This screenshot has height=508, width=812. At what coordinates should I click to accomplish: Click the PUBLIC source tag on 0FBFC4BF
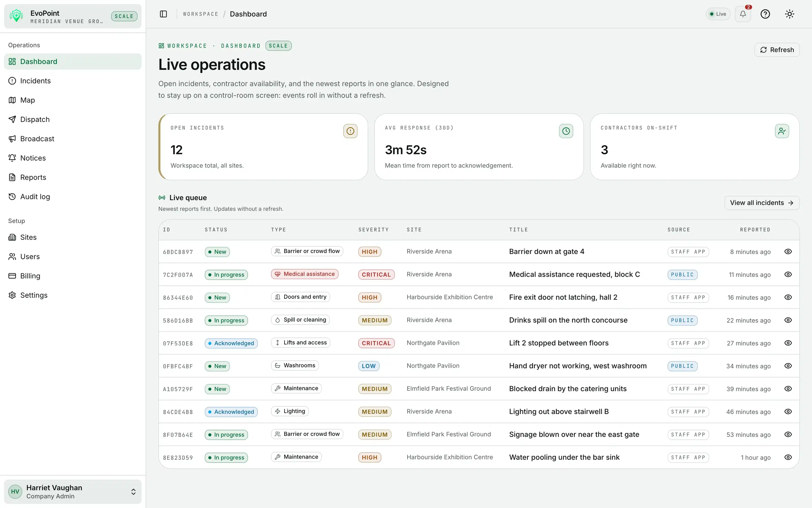(683, 366)
